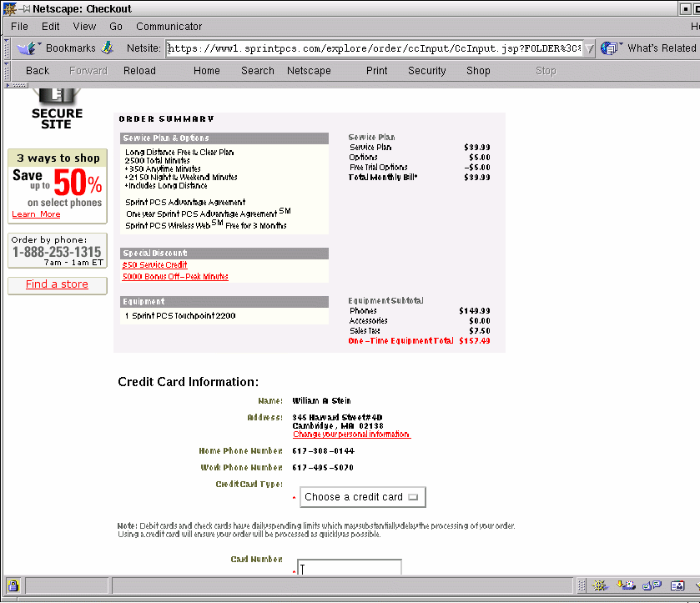The height and width of the screenshot is (603, 700).
Task: Click the Phones $149.99 amount
Action: tap(475, 310)
